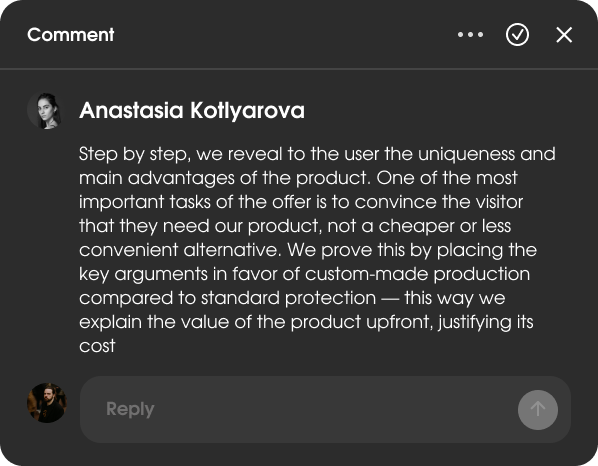Click the phrase "main advantages" in the comment

tap(157, 178)
